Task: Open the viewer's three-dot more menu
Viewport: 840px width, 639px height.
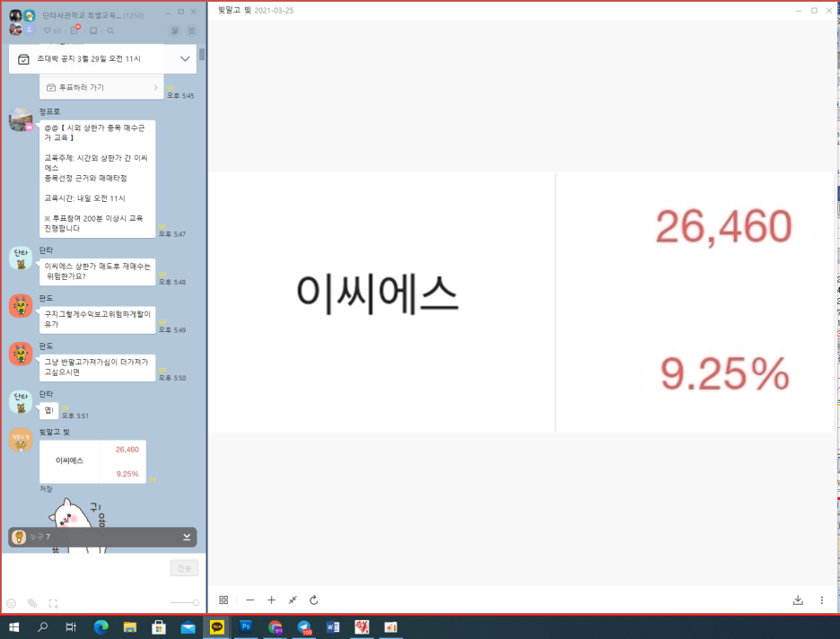Action: coord(821,600)
